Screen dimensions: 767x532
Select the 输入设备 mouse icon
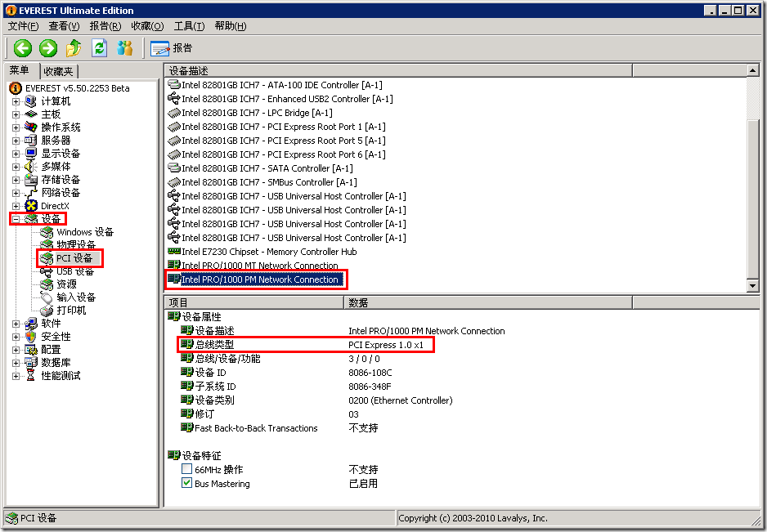tap(47, 297)
